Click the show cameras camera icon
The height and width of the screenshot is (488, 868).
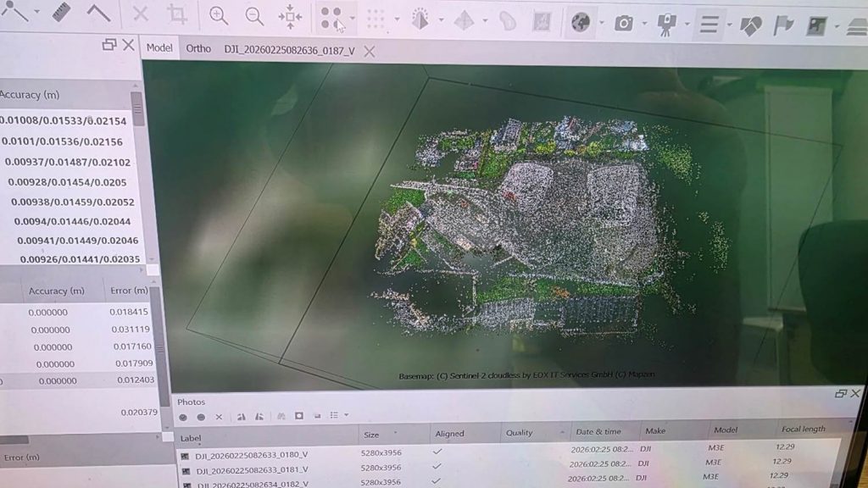(624, 23)
